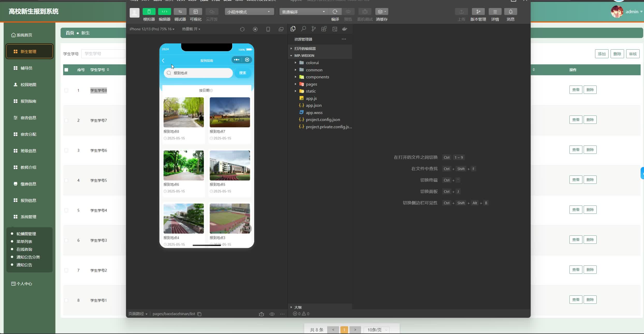Screen dimensions: 644x334
Task: Open the 小程序模式 mode dropdown
Action: point(249,12)
